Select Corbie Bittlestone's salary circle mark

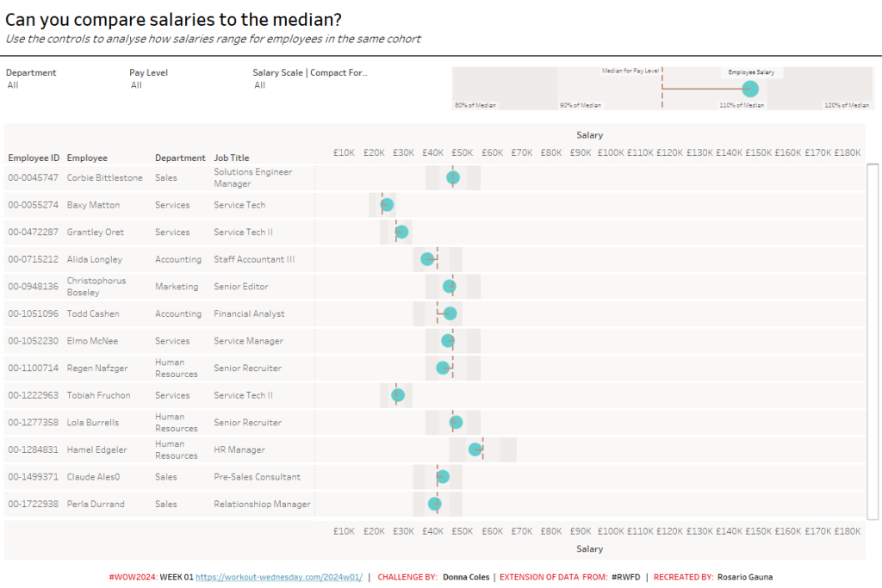tap(453, 178)
